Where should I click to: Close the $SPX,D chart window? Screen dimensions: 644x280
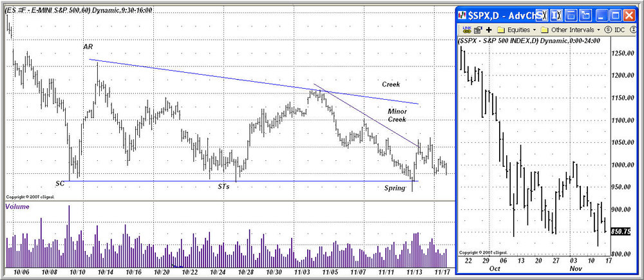[x=629, y=15]
